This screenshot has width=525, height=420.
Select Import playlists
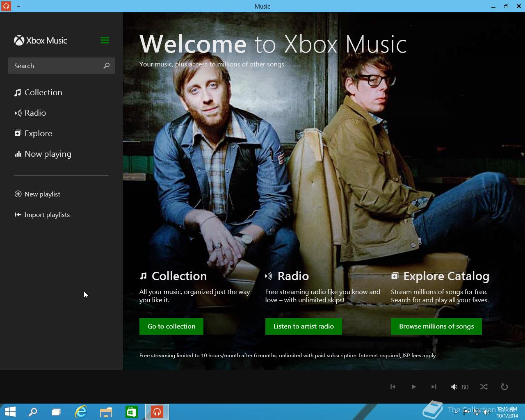[x=42, y=215]
